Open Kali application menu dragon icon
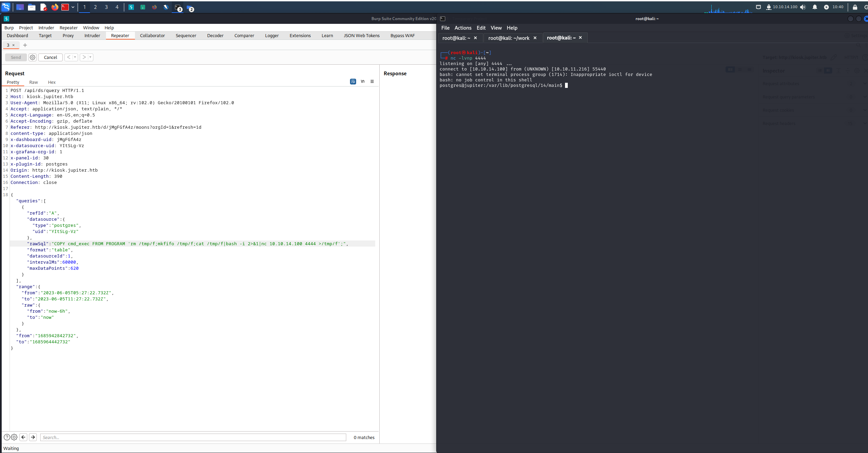 [6, 7]
